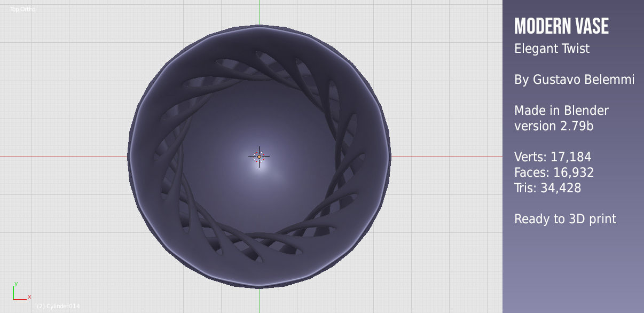This screenshot has height=313, width=644.
Task: Click the 'By Gustavo Belemmi' author line
Action: point(574,80)
